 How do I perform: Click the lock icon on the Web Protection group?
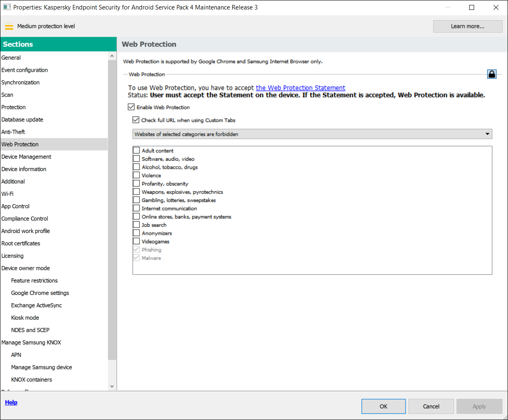(491, 74)
